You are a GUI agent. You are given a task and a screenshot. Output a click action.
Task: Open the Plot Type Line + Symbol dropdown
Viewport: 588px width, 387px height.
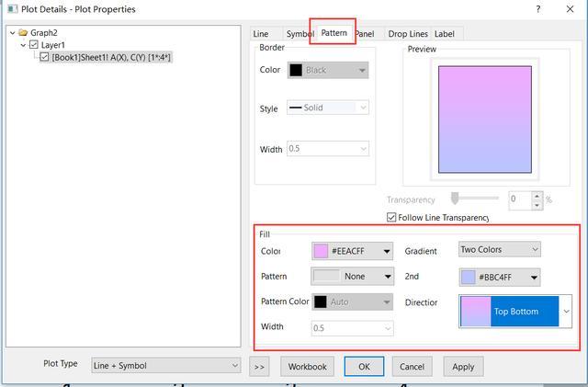165,365
